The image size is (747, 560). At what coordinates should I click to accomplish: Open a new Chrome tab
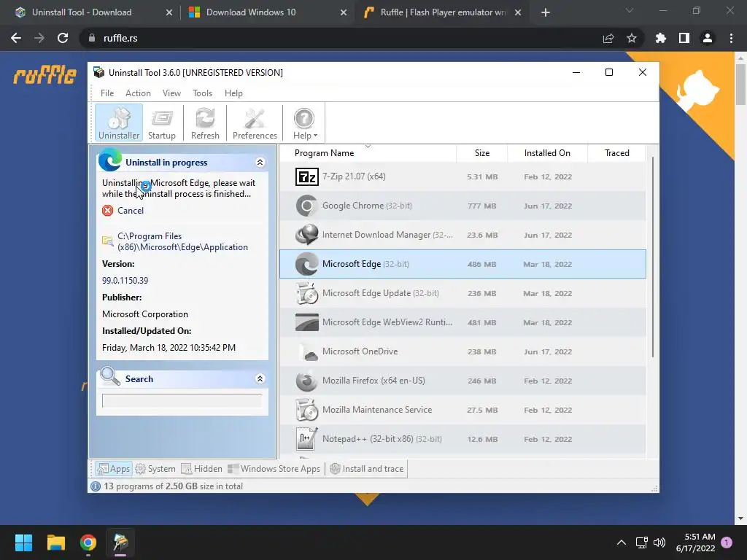tap(546, 12)
